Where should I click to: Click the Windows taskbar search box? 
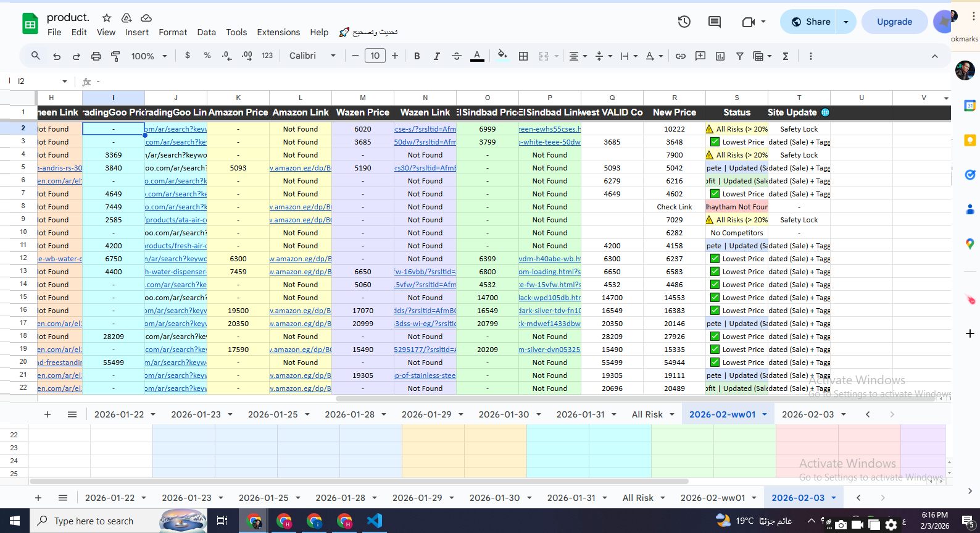tap(94, 521)
